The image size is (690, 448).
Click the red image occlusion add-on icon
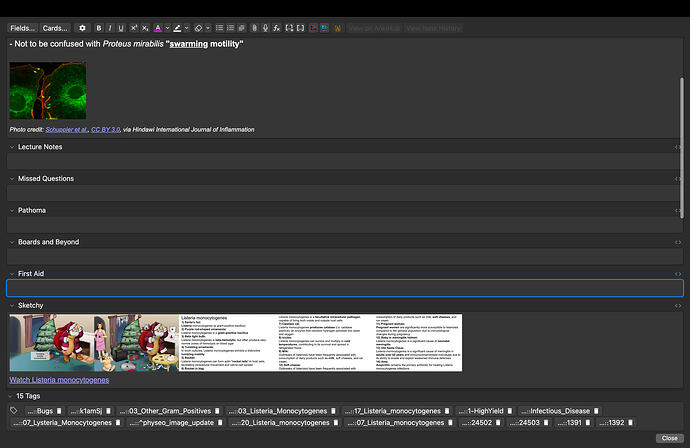click(313, 28)
